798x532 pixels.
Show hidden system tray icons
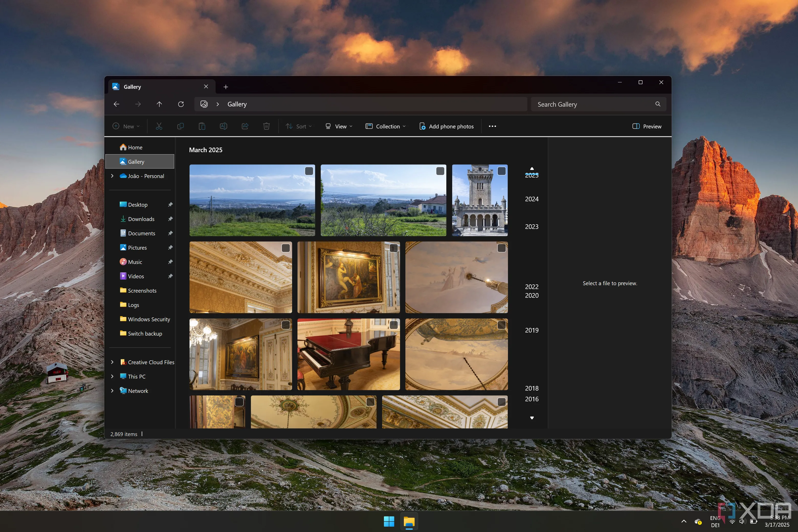(x=684, y=521)
